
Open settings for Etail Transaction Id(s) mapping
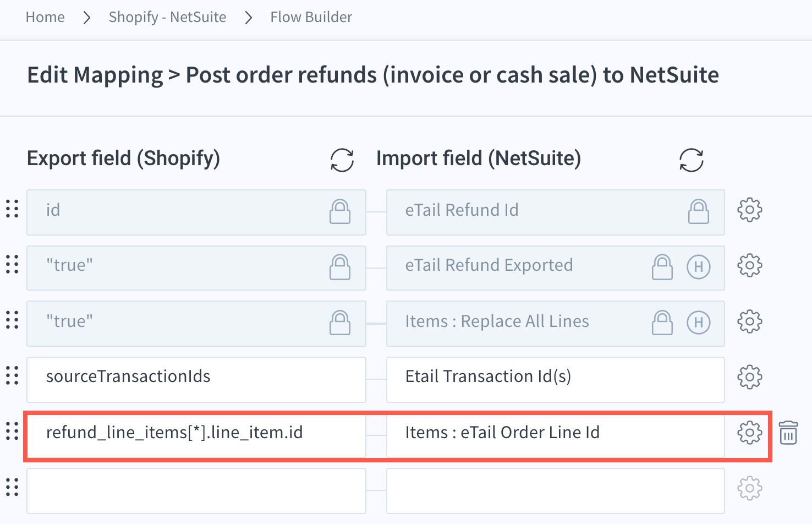749,378
